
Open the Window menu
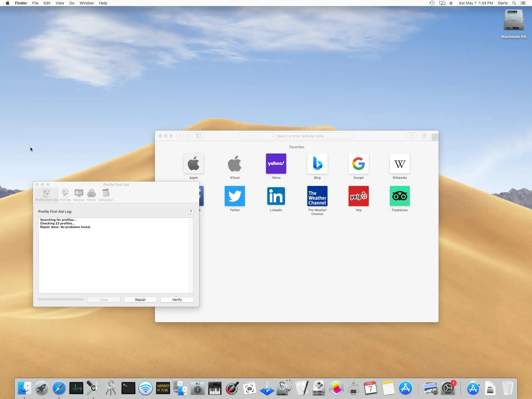click(x=86, y=3)
